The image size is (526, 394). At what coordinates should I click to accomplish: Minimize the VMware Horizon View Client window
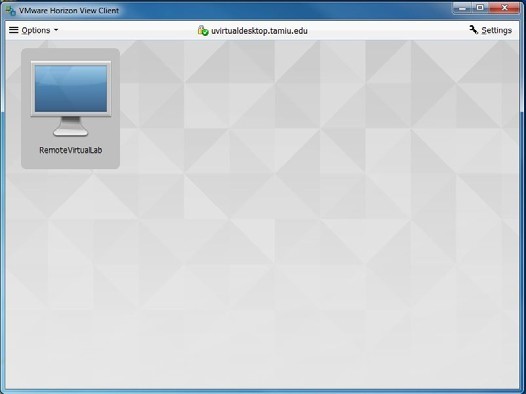[463, 8]
